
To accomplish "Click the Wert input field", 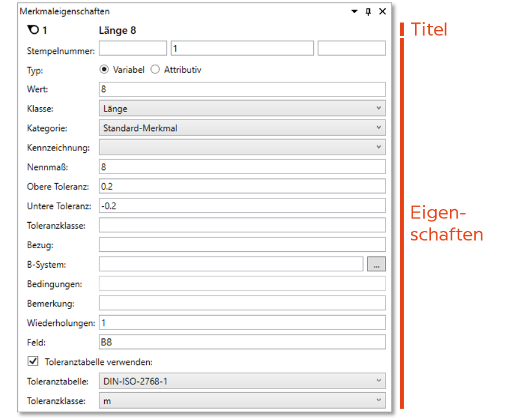I will (242, 89).
